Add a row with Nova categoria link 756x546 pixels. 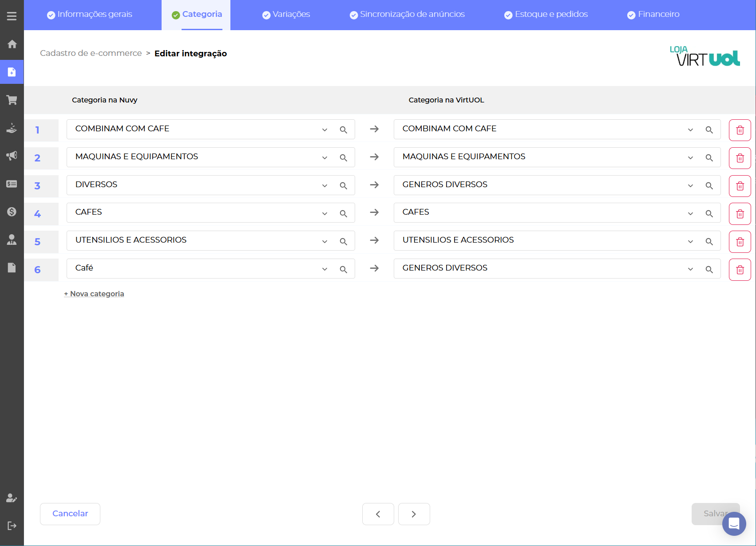[x=94, y=294]
